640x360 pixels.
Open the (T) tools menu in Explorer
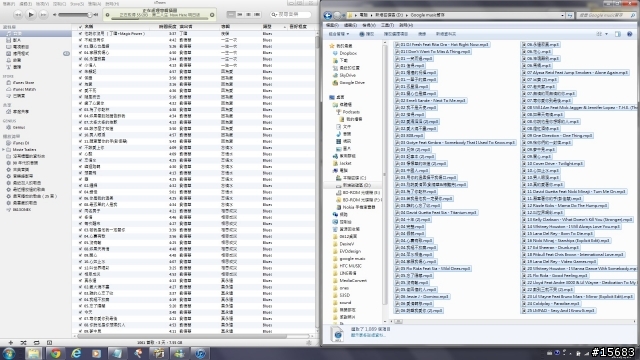coord(387,25)
